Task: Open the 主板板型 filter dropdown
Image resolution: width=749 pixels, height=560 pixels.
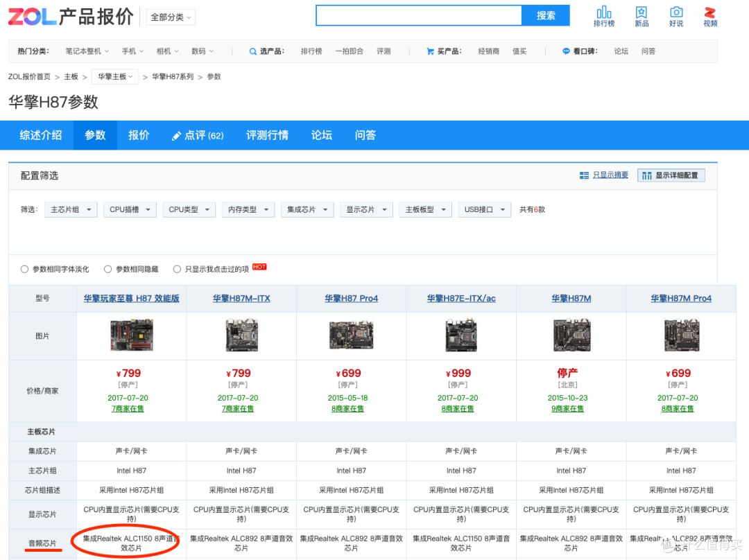Action: coord(426,209)
